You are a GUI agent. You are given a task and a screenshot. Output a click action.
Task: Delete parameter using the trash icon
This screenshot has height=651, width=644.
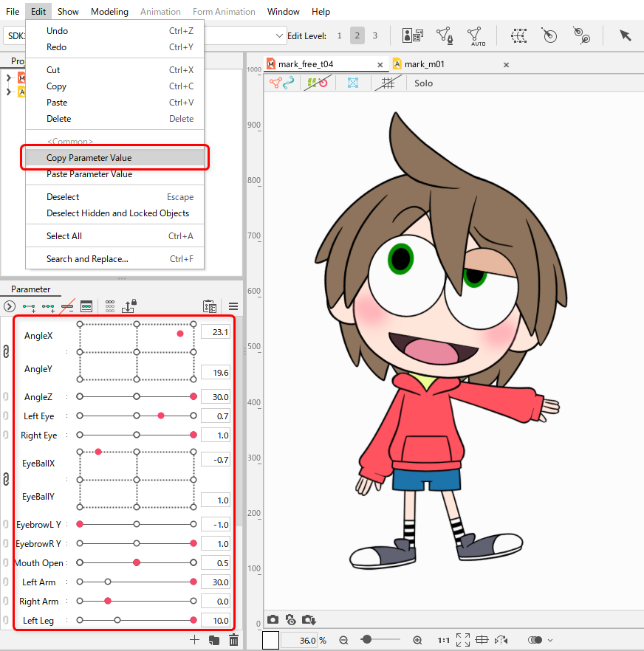(233, 640)
